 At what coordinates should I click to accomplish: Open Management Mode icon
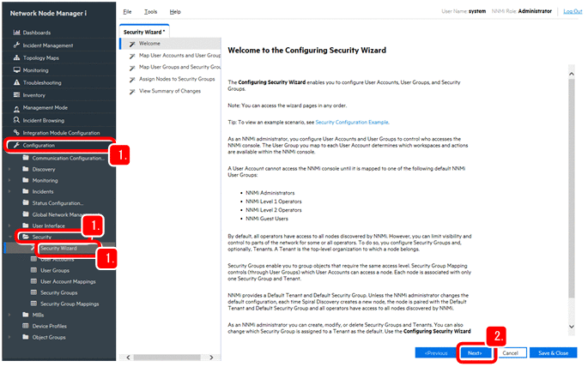(16, 108)
